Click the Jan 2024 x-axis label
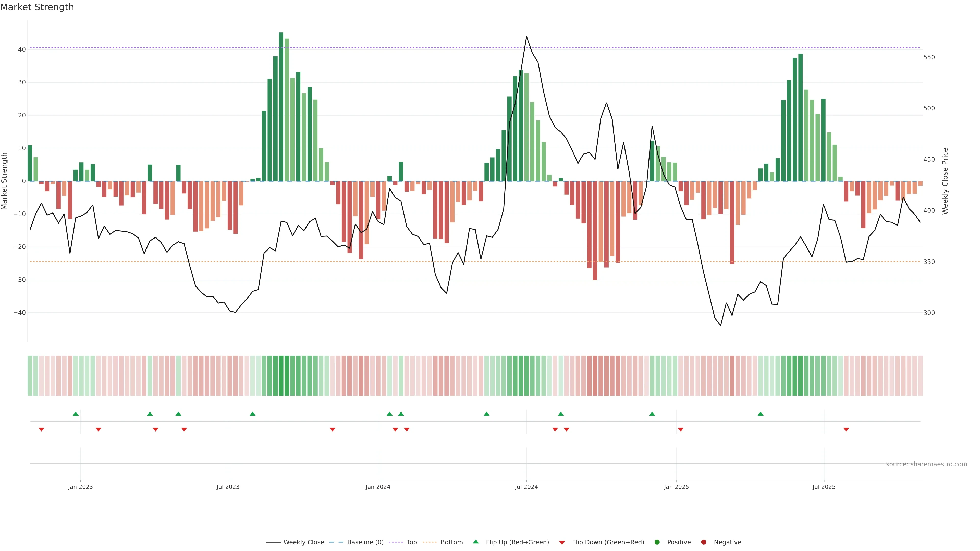980x551 pixels. [x=378, y=487]
